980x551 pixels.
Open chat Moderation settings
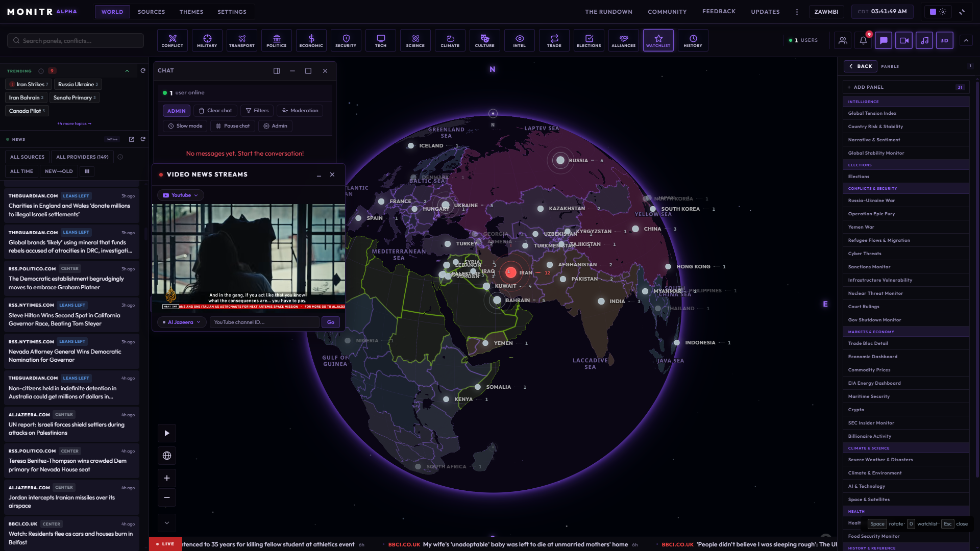click(300, 111)
